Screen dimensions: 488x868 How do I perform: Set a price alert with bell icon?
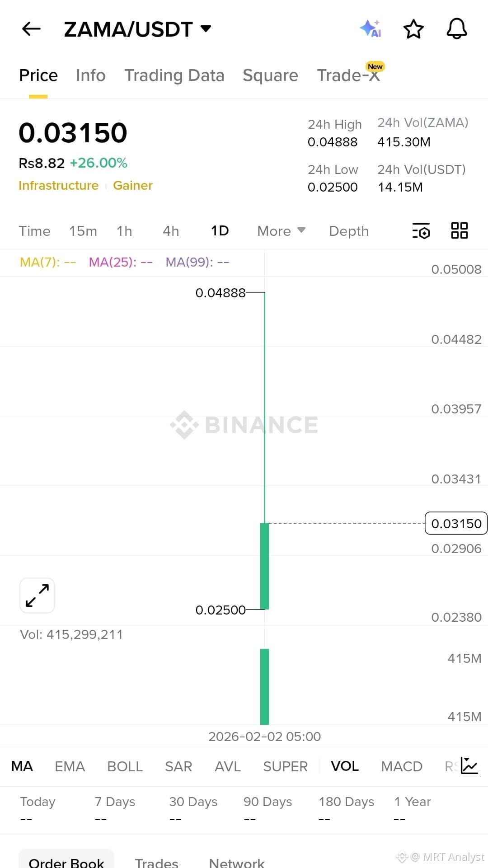(x=457, y=29)
